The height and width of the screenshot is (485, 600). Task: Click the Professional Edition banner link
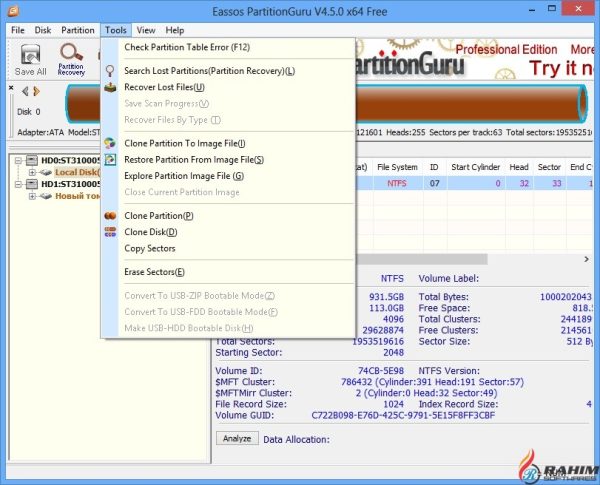pos(506,49)
